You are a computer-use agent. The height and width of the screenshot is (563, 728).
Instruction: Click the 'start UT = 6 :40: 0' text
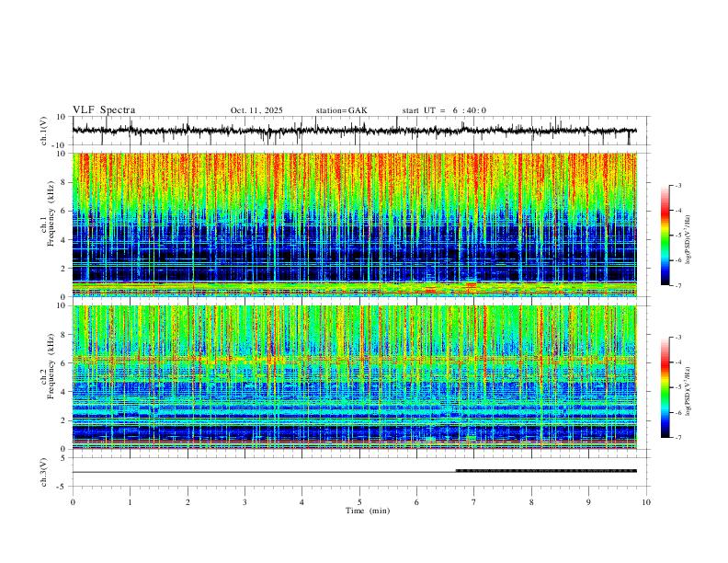click(x=444, y=110)
